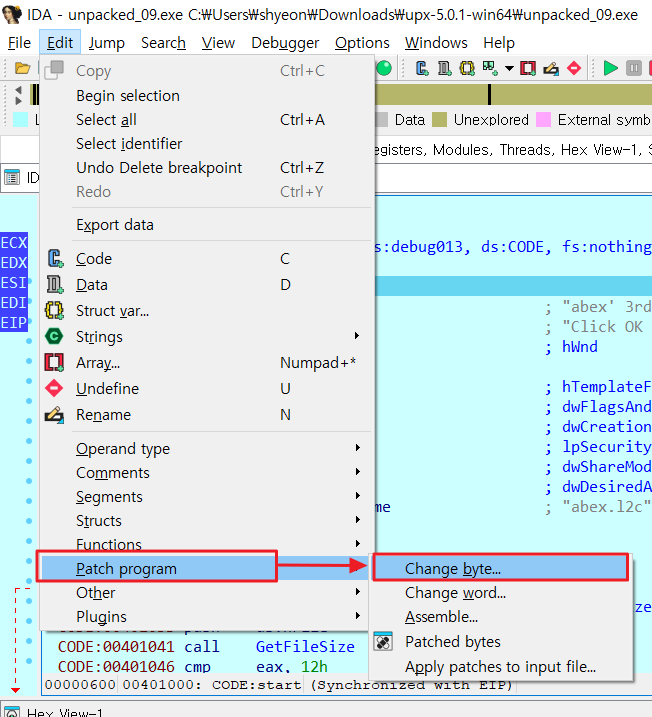Open the Debugger menu
The image size is (652, 717).
285,43
